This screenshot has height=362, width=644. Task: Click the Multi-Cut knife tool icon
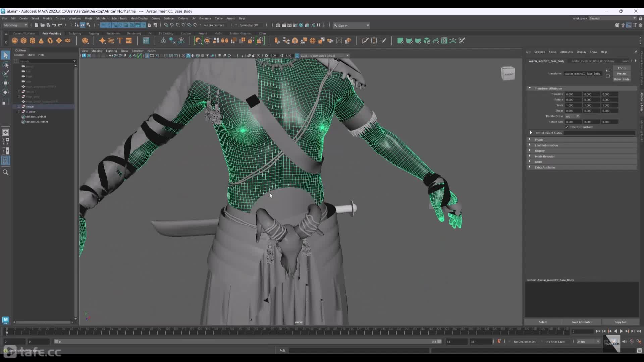tap(365, 41)
